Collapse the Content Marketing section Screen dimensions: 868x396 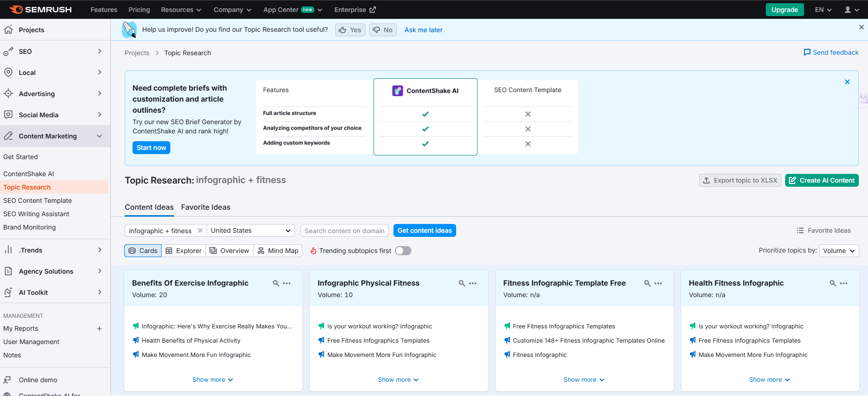tap(99, 136)
